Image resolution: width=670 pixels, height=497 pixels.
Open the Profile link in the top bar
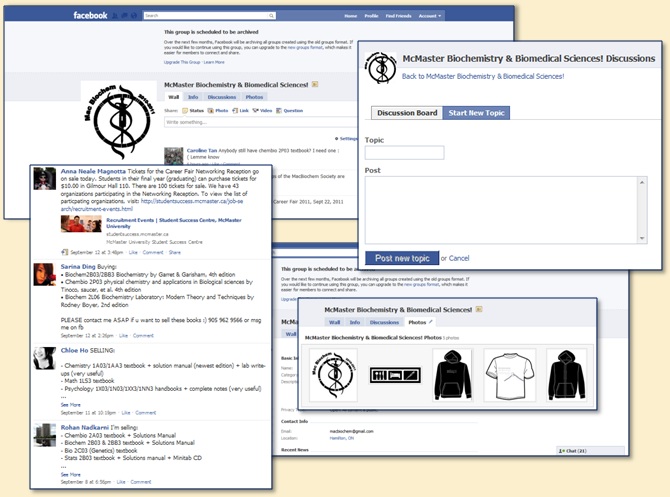(371, 16)
